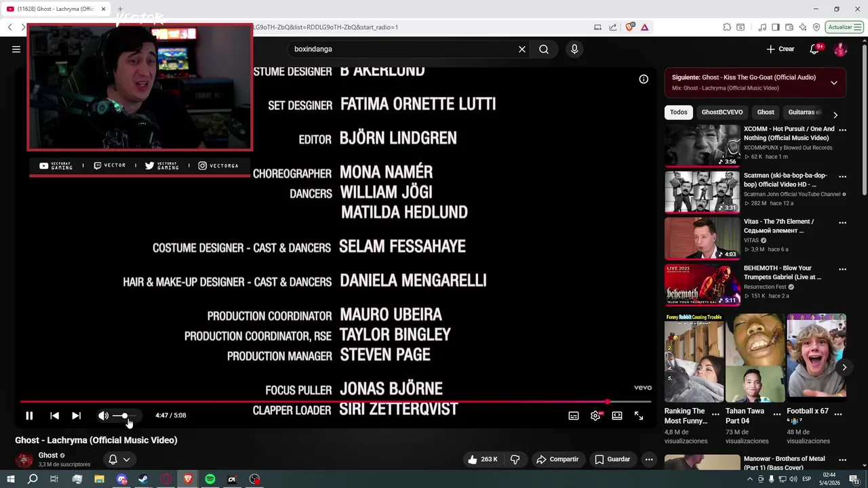The image size is (868, 488).
Task: Click the Crear button
Action: click(x=780, y=49)
